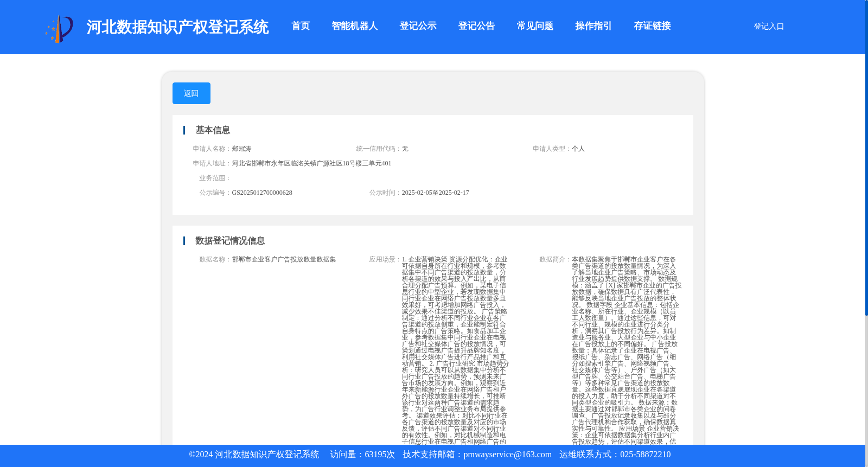Open 操作指引 navigation item

click(x=593, y=26)
